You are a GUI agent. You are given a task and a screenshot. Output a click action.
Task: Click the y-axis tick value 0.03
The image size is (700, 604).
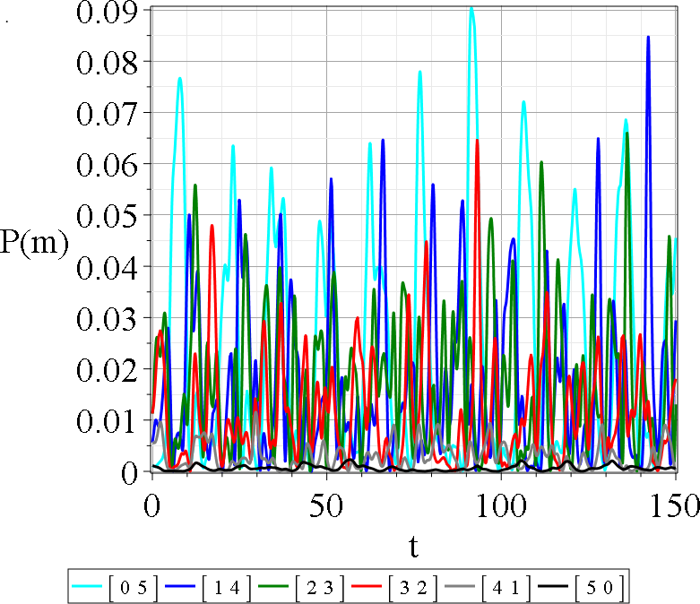point(108,319)
